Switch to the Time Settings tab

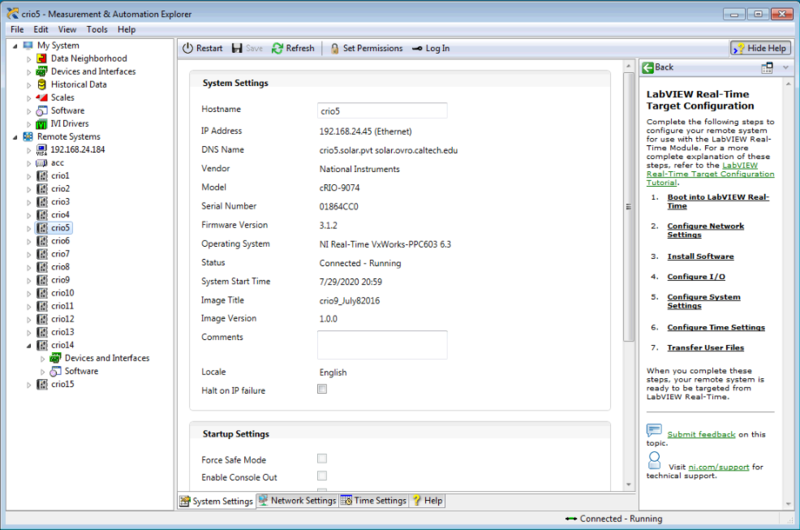point(373,500)
